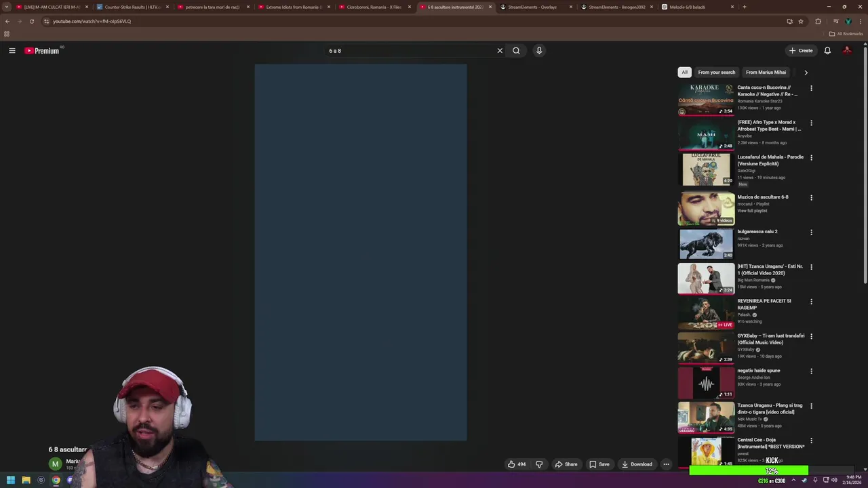This screenshot has width=868, height=488.
Task: Save video to a playlist
Action: coord(599,464)
